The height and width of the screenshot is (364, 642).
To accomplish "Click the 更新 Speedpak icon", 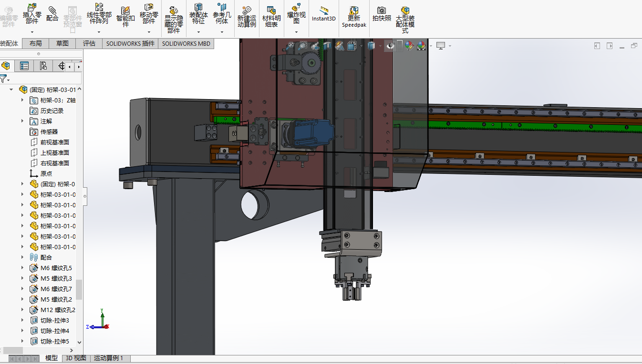I will click(x=354, y=17).
